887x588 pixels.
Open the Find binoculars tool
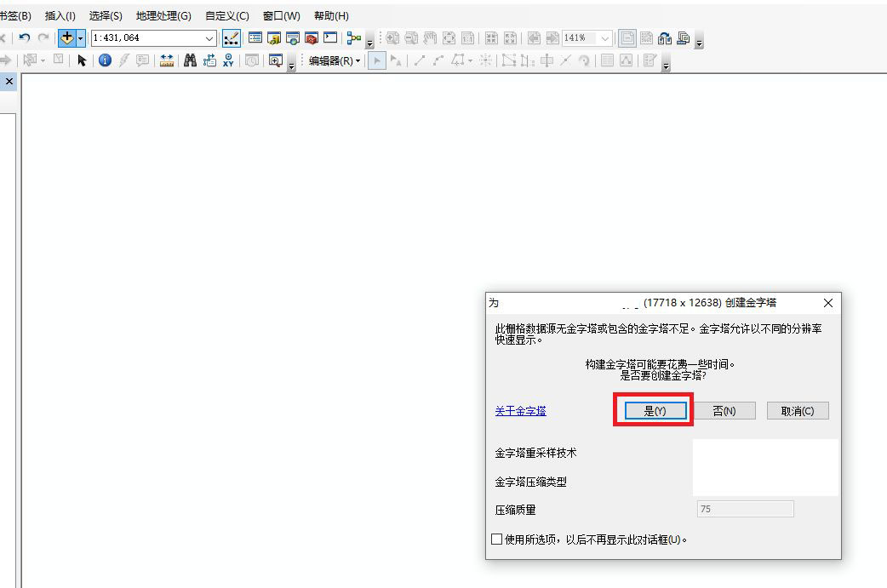(x=190, y=60)
